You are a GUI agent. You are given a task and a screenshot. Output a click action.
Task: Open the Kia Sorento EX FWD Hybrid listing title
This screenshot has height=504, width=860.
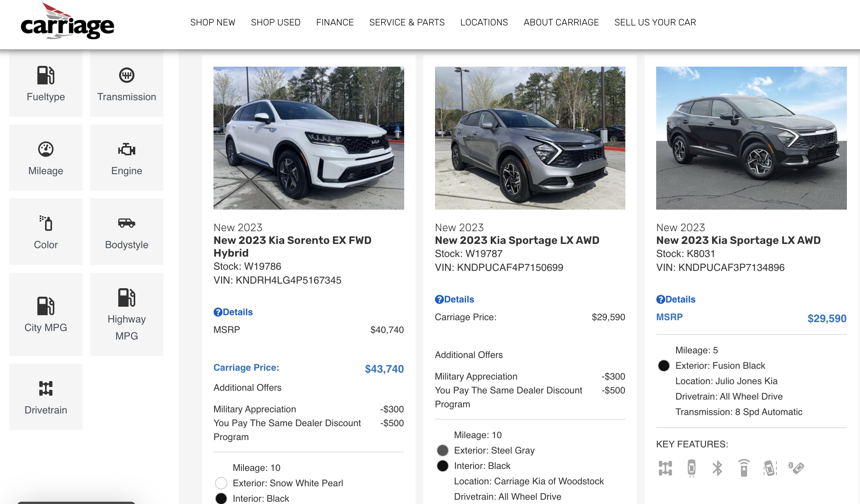point(292,247)
